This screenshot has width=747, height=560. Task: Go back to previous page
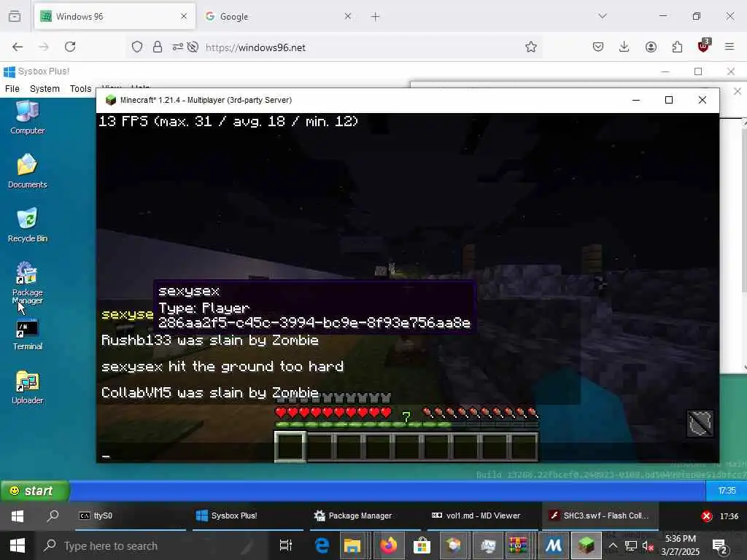[18, 47]
